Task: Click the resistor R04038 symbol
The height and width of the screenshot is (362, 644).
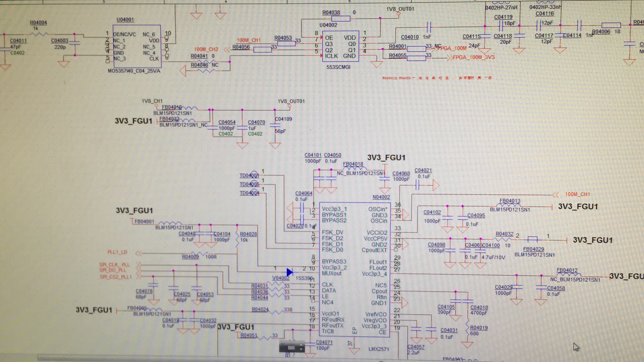Action: coord(340,19)
